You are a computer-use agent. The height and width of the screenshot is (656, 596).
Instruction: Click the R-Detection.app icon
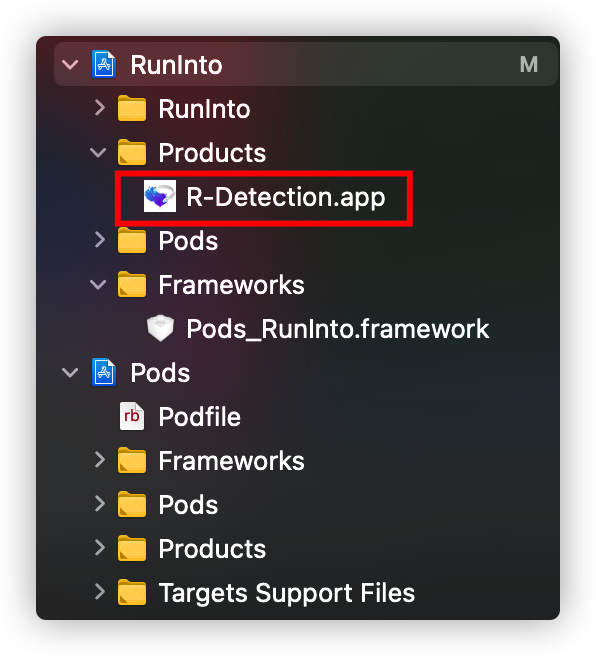pos(160,196)
